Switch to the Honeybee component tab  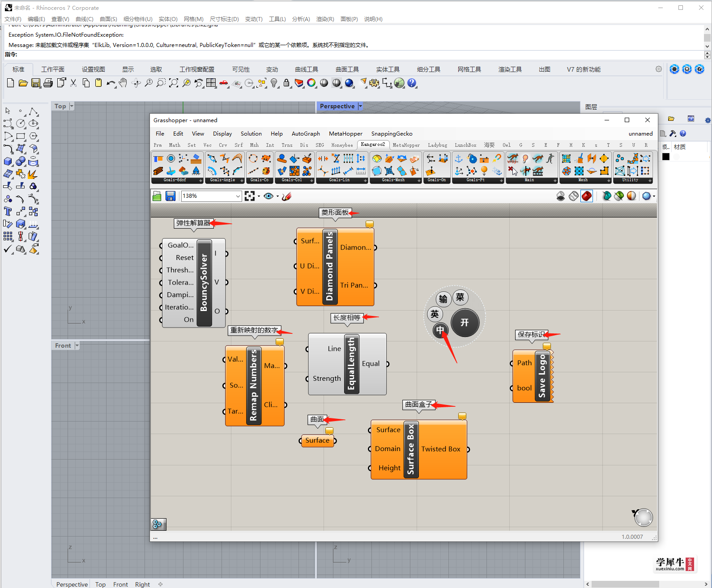tap(342, 145)
